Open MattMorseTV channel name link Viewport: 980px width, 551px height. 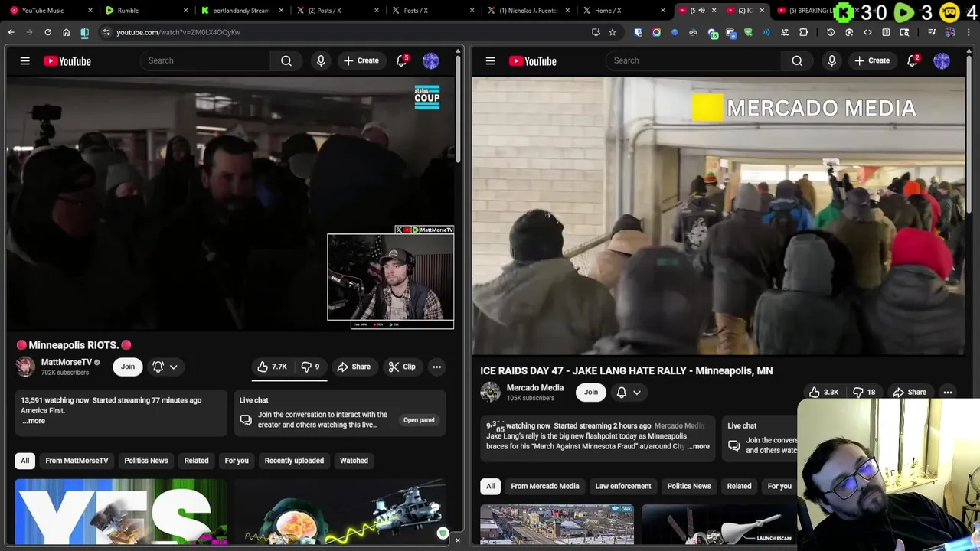[x=67, y=362]
